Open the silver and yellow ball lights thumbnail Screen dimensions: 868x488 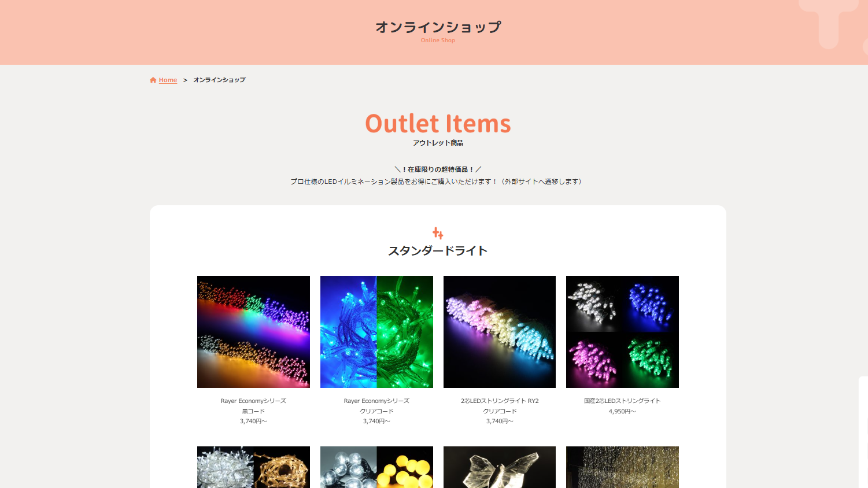pos(376,467)
